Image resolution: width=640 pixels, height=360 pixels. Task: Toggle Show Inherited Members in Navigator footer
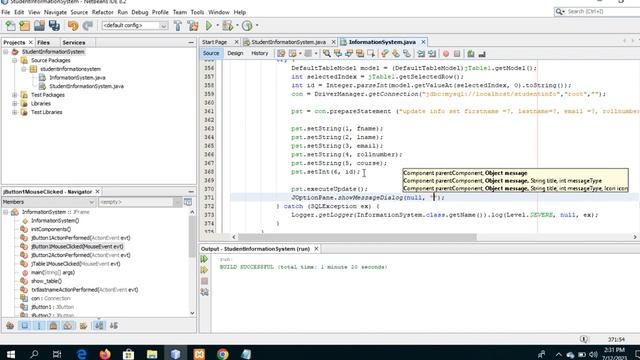point(10,326)
